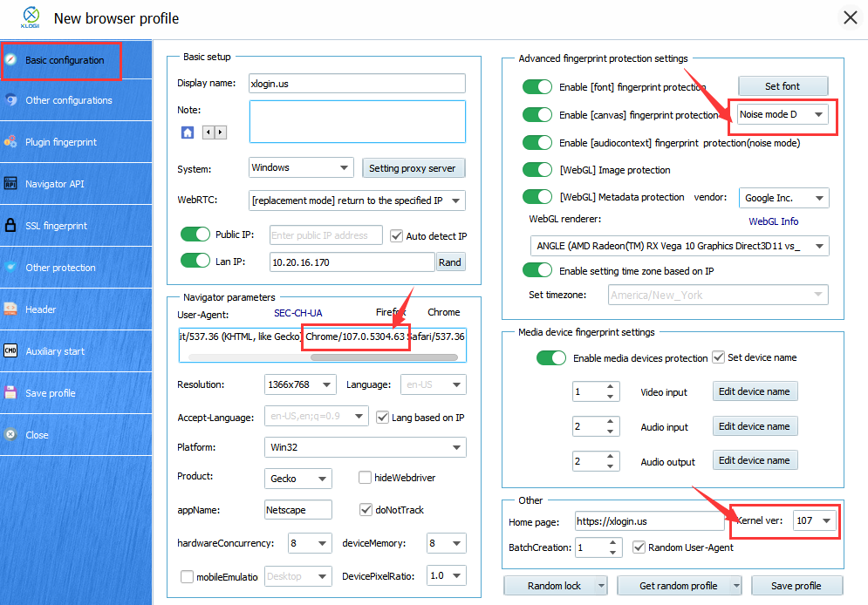
Task: Open the WebGL Info link
Action: pos(773,221)
